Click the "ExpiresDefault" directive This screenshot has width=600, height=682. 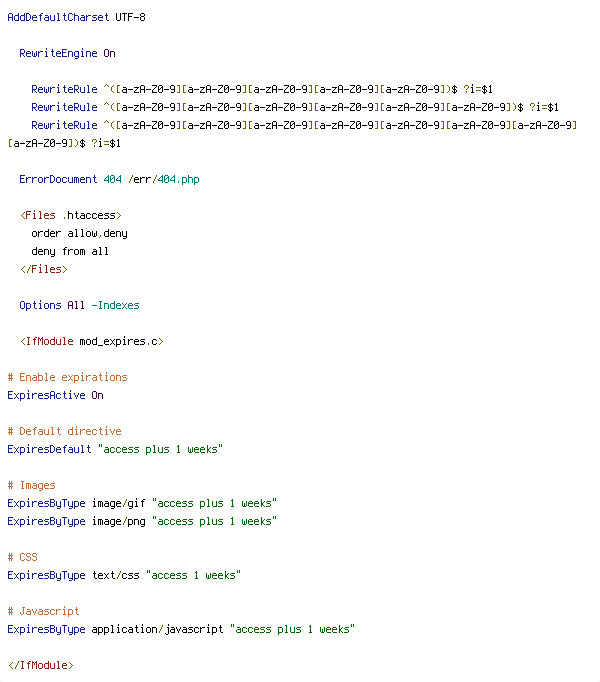[x=50, y=449]
